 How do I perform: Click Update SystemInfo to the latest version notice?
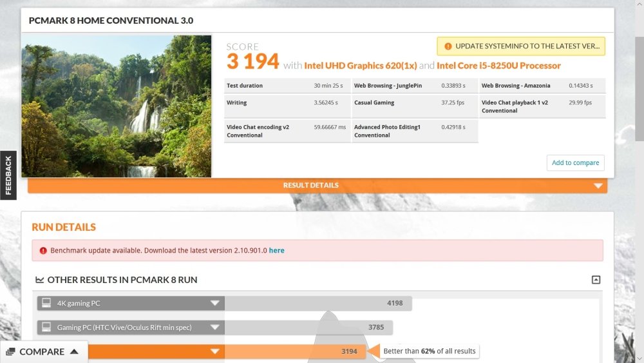tap(527, 46)
